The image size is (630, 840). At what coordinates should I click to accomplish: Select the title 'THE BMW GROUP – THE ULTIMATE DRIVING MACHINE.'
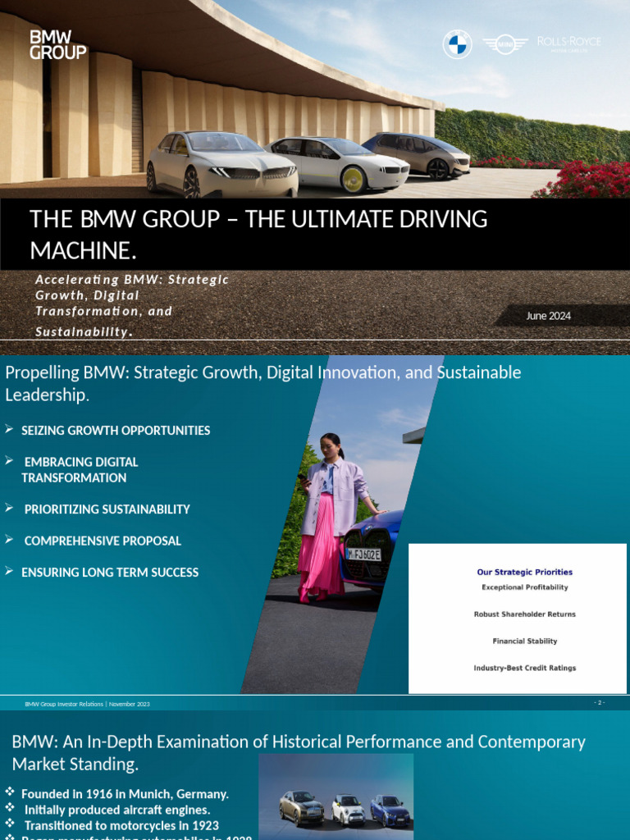click(258, 235)
